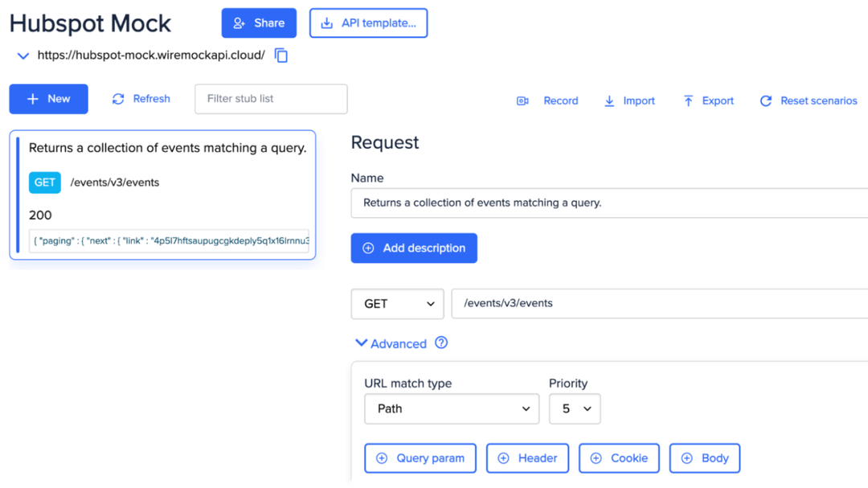Add a Cookie matcher
Screen dimensions: 868x488
619,457
